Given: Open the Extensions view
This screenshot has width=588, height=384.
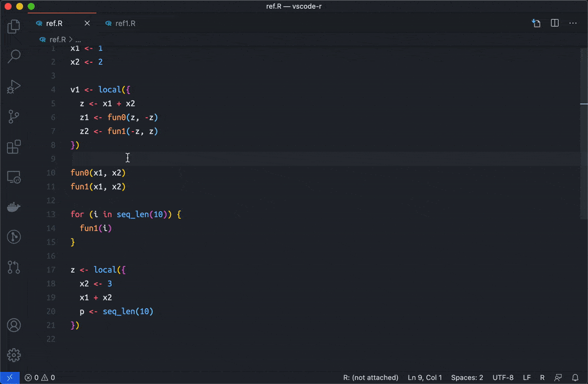Looking at the screenshot, I should pyautogui.click(x=14, y=146).
